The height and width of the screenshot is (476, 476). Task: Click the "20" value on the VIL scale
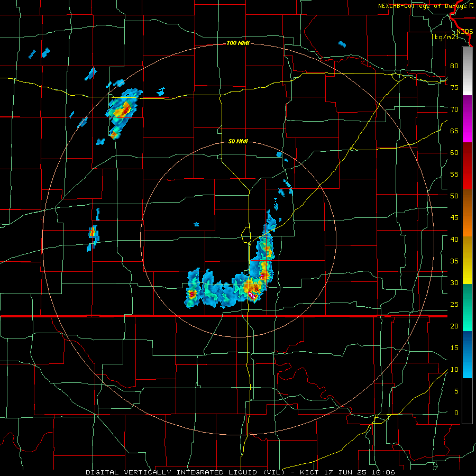(x=454, y=326)
